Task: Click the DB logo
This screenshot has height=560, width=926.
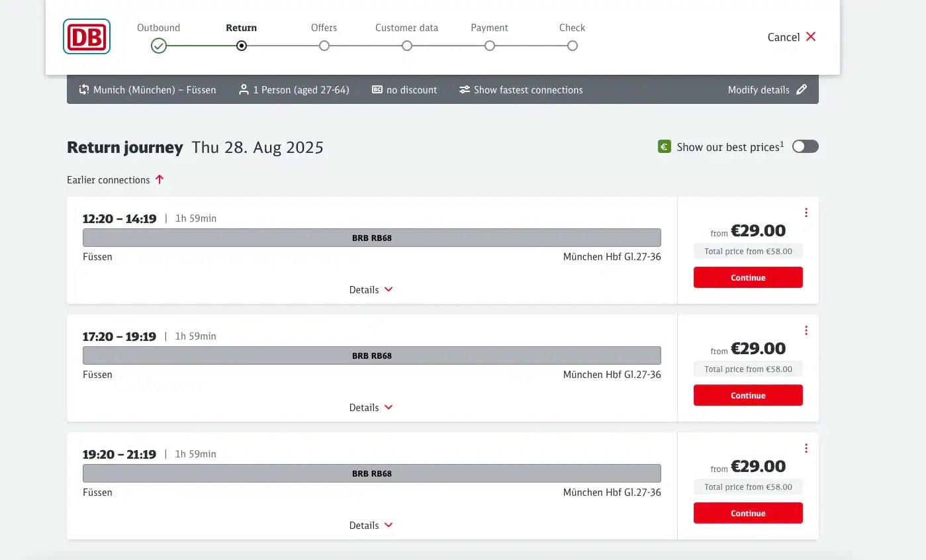Action: 86,36
